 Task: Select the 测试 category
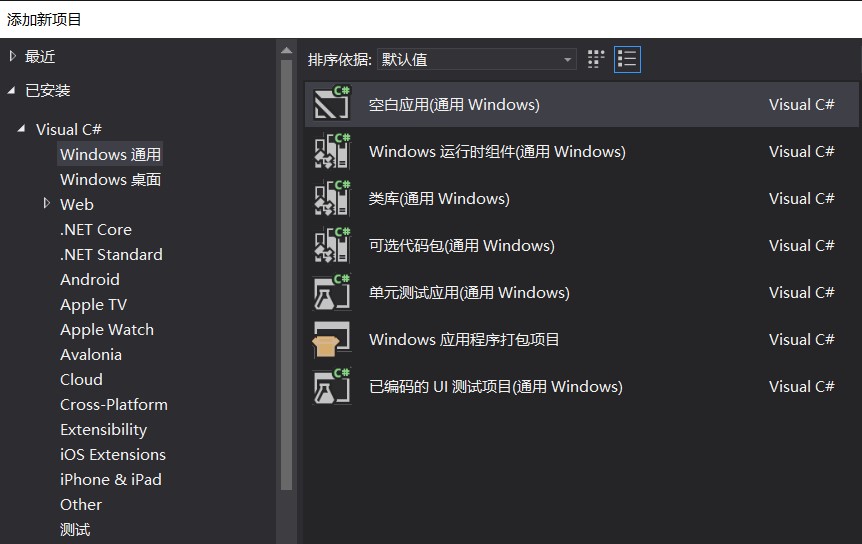(75, 530)
